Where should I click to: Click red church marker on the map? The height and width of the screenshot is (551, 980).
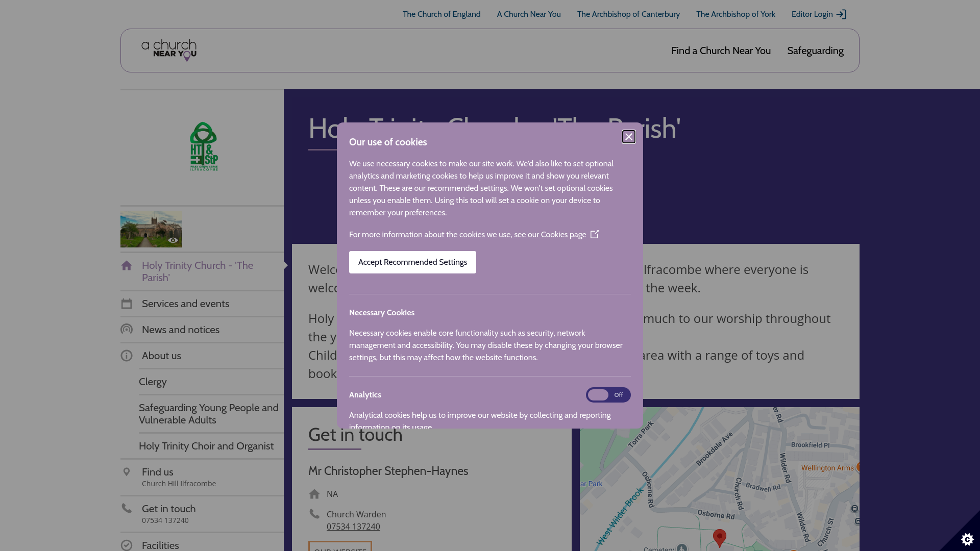720,538
